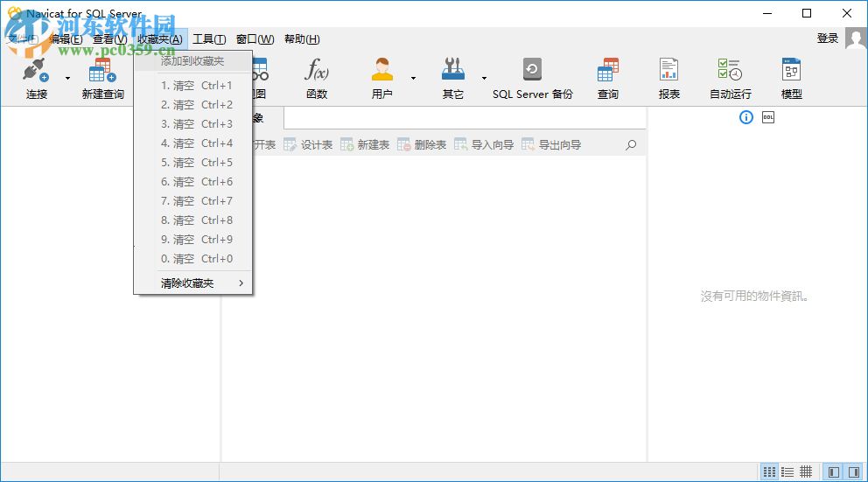This screenshot has height=482, width=868.
Task: Click the New Query (新建查询) icon
Action: [103, 79]
